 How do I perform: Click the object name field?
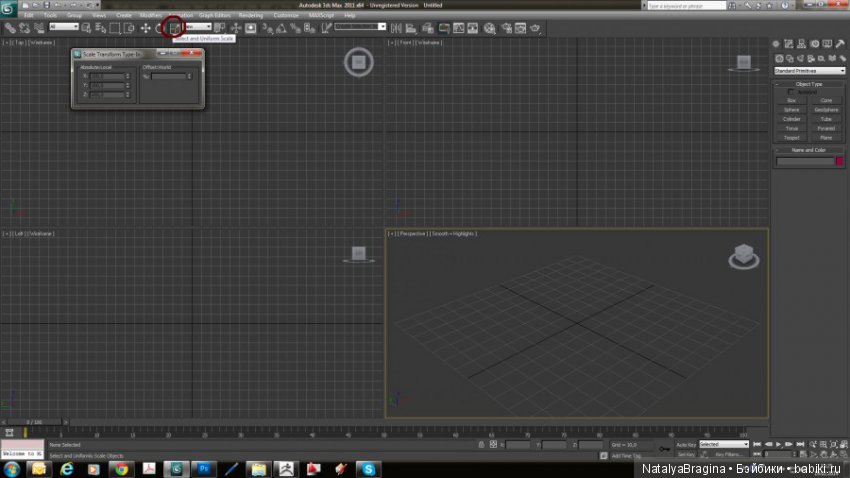805,161
